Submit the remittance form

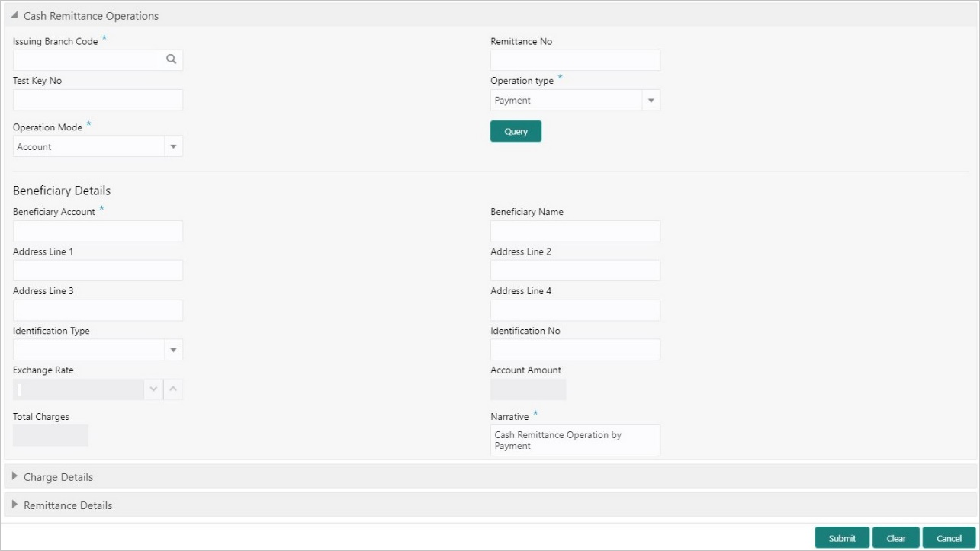[x=842, y=538]
